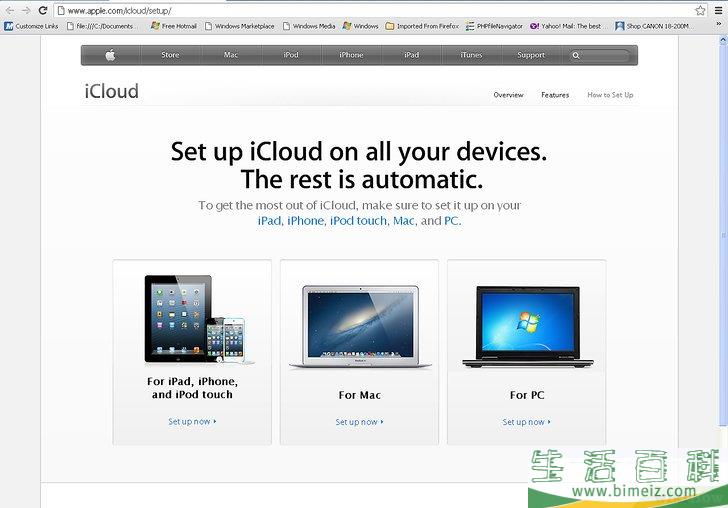Switch to the iCloud Features tab
Image resolution: width=728 pixels, height=508 pixels.
click(555, 95)
